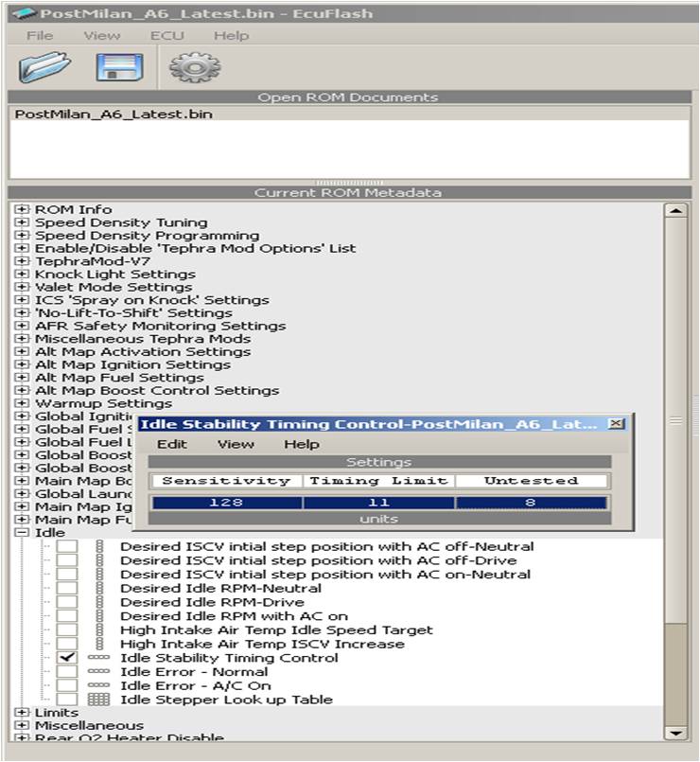Open the ECU menu
Viewport: 700px width, 762px height.
tap(167, 35)
